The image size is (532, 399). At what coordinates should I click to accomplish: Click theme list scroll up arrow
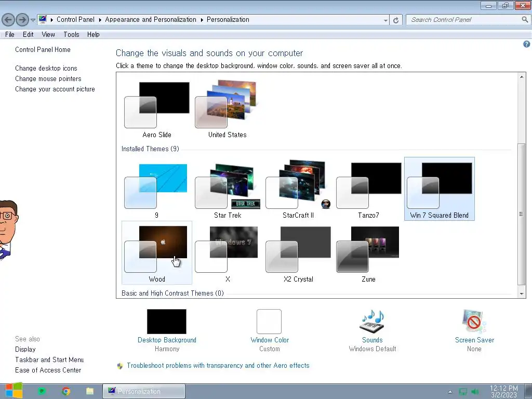[x=522, y=77]
